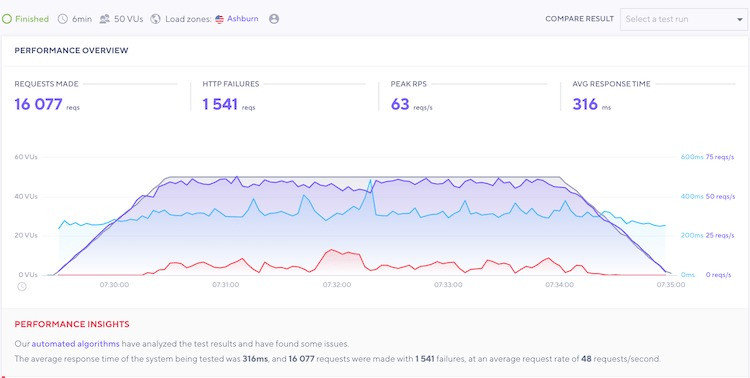This screenshot has height=378, width=750.
Task: Click the virtual users icon beside 50 VUs
Action: click(x=105, y=19)
